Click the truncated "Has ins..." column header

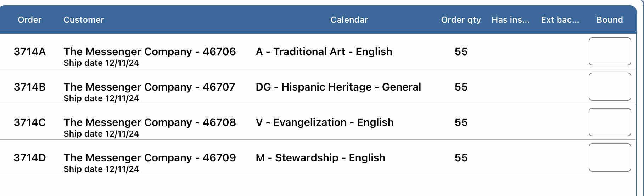click(x=510, y=20)
